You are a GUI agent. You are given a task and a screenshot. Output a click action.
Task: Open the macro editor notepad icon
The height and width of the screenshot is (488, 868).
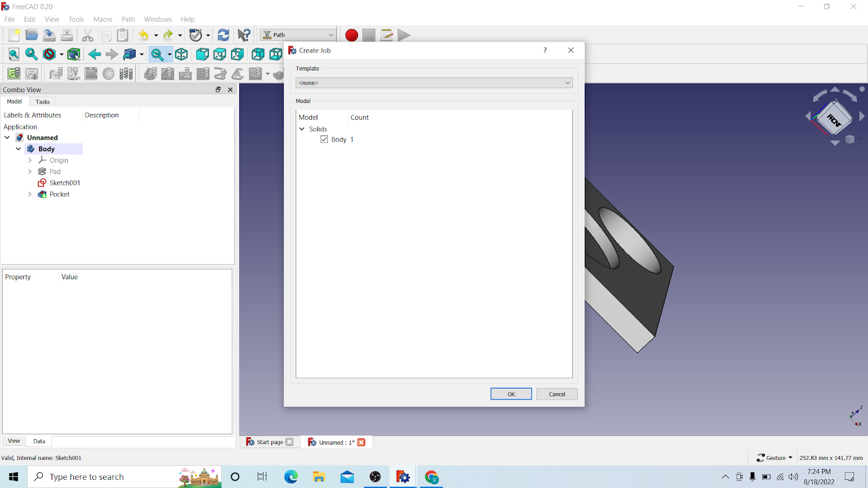pyautogui.click(x=386, y=35)
